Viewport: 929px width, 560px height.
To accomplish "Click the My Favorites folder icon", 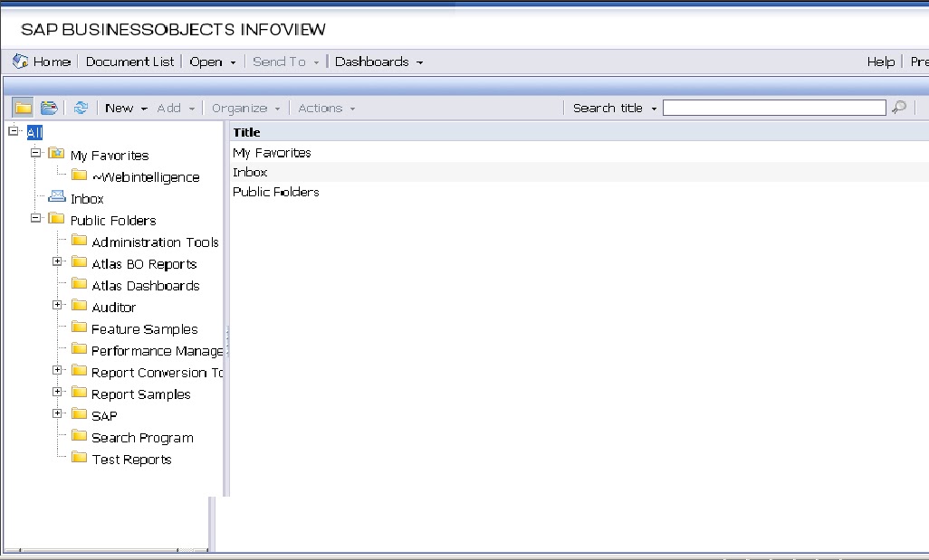I will (x=56, y=155).
